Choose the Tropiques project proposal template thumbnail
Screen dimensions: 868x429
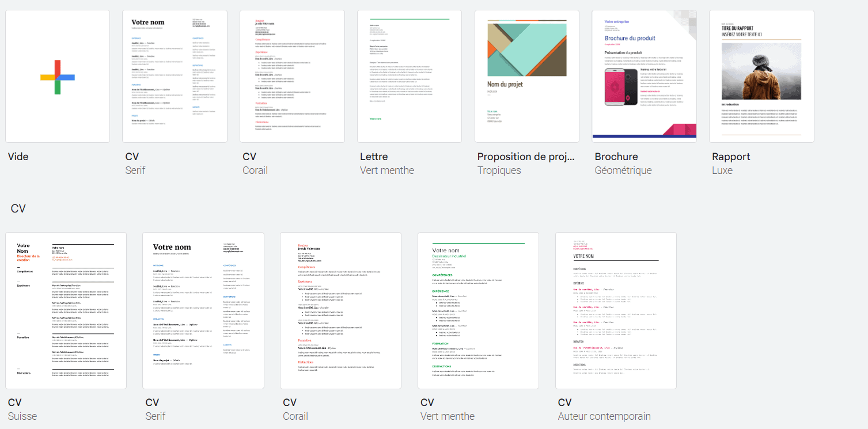(x=526, y=76)
